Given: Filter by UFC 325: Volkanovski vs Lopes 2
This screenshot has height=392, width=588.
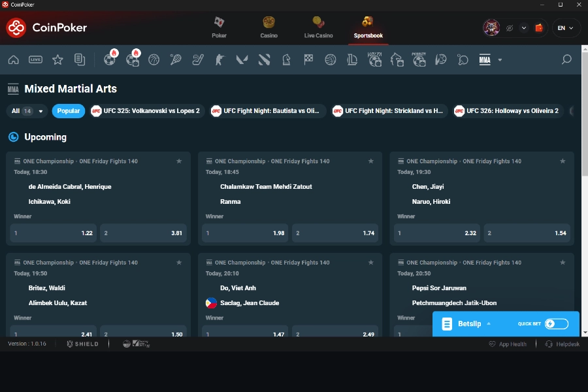Looking at the screenshot, I should click(146, 111).
